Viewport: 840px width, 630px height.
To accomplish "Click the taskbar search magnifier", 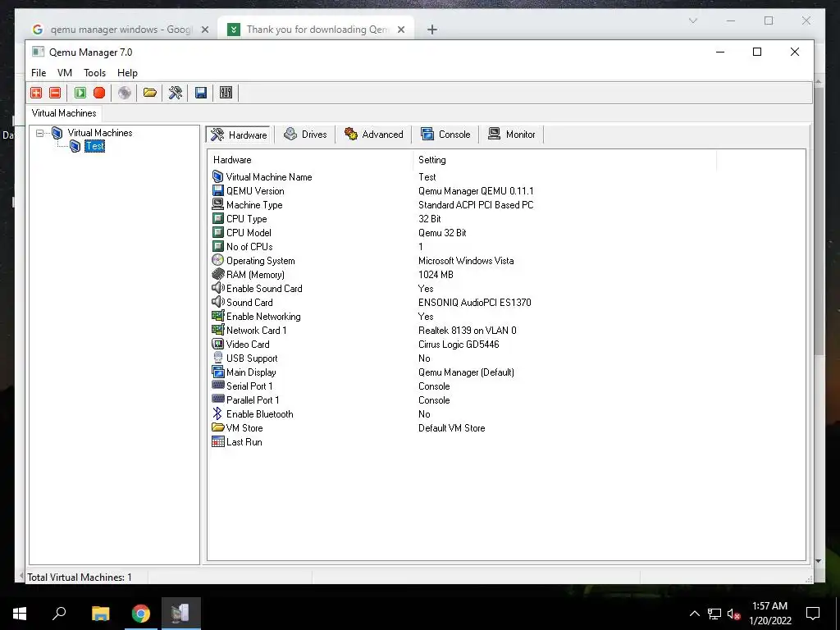I will [59, 614].
